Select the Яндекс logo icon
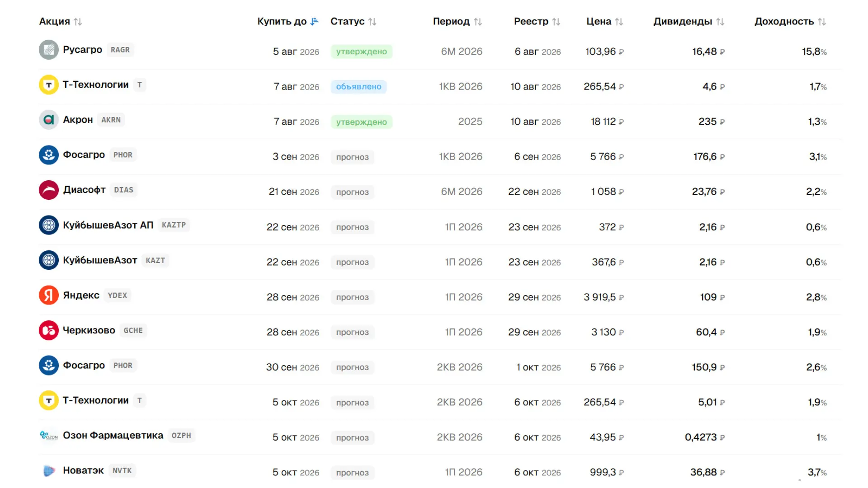 (49, 295)
